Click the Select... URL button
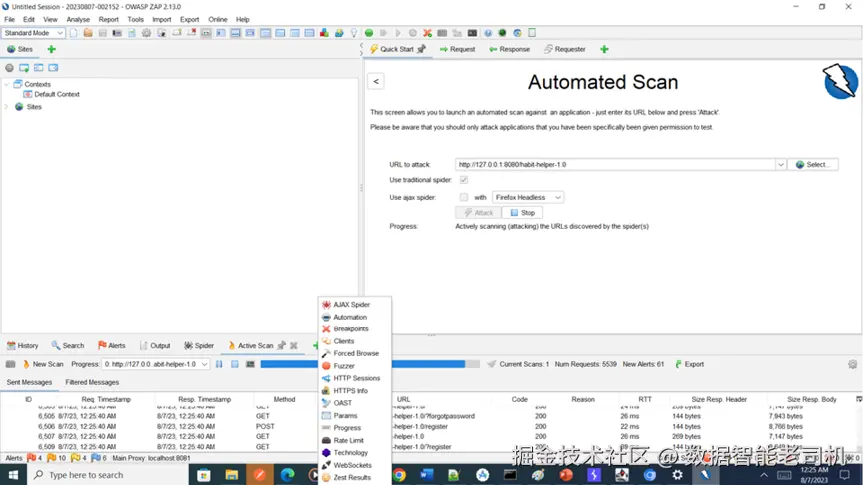Screen dimensions: 863x485 pos(813,165)
